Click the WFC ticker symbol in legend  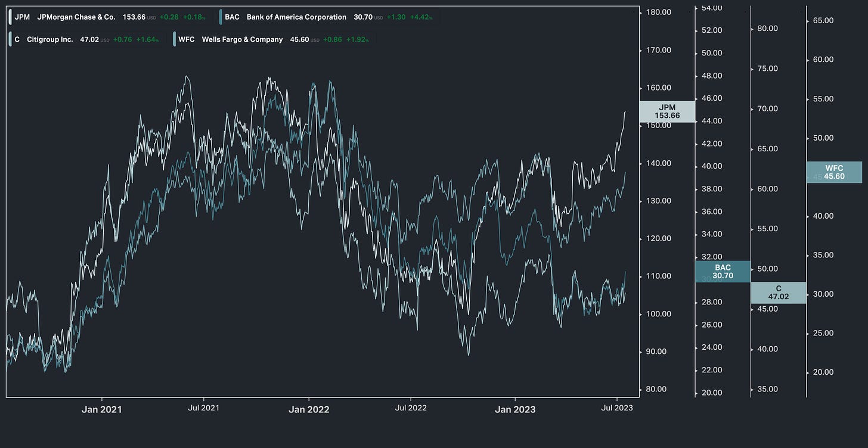tap(187, 39)
